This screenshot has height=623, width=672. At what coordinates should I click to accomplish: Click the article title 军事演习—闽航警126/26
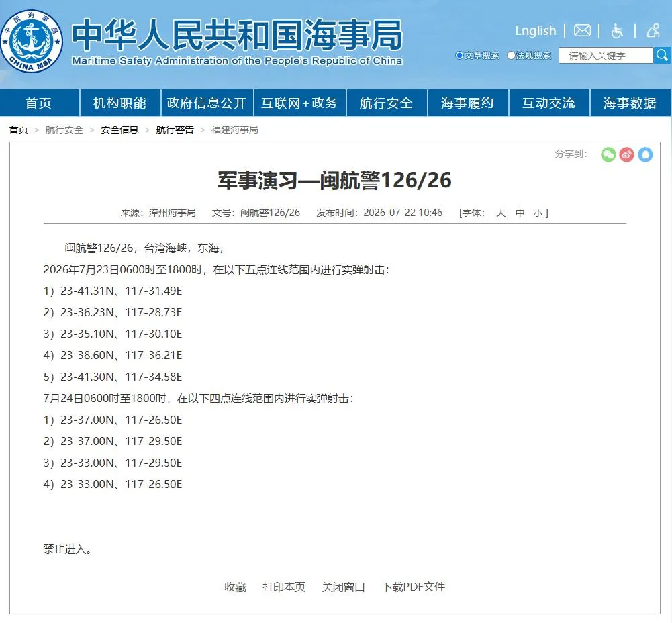click(x=335, y=180)
